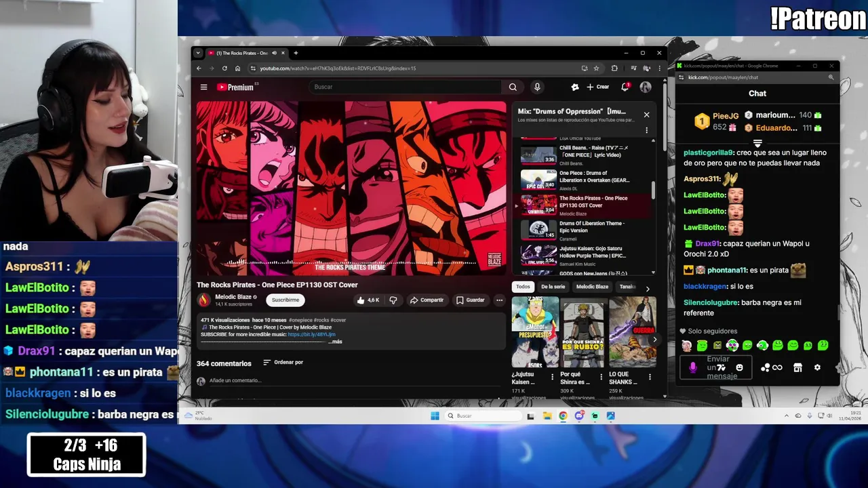Open Kick chat emote picker smiley
This screenshot has width=868, height=488.
(739, 367)
